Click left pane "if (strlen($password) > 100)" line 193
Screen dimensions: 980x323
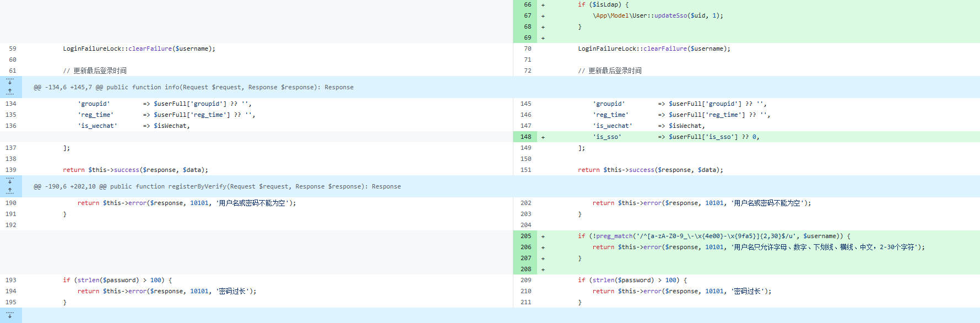point(117,280)
